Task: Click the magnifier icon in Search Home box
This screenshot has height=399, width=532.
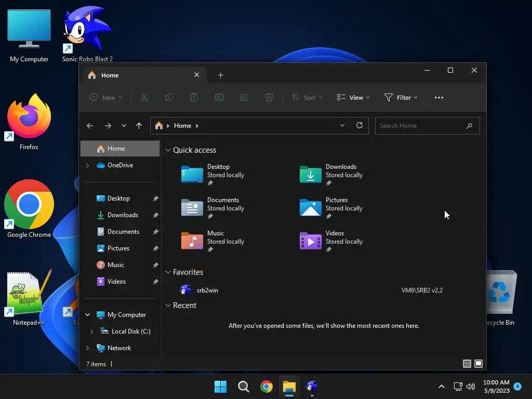Action: tap(469, 126)
